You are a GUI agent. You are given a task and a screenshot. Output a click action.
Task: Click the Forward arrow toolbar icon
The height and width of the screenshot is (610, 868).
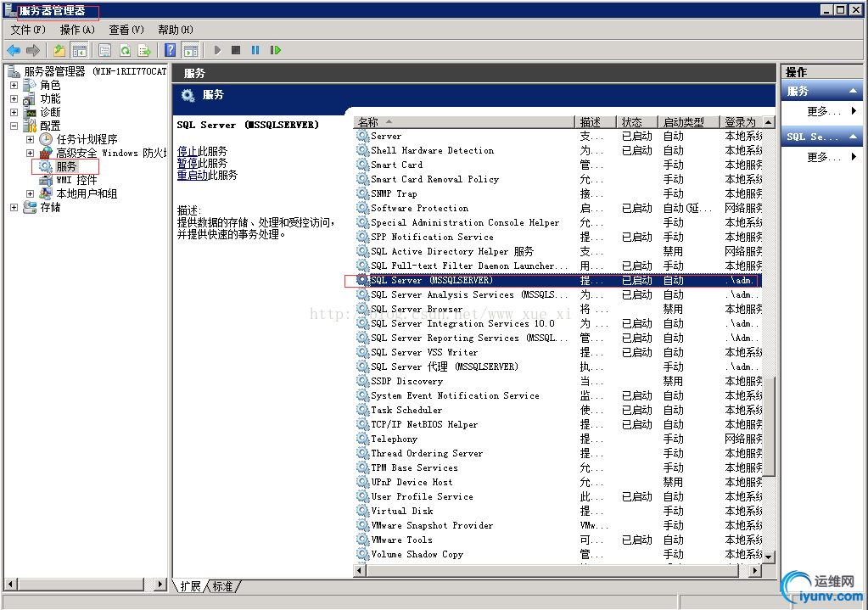tap(33, 50)
